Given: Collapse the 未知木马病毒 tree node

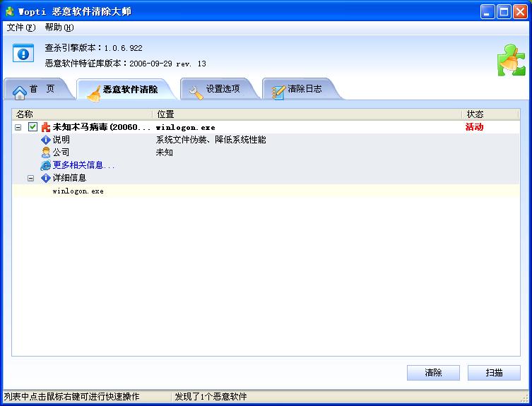Looking at the screenshot, I should 18,127.
